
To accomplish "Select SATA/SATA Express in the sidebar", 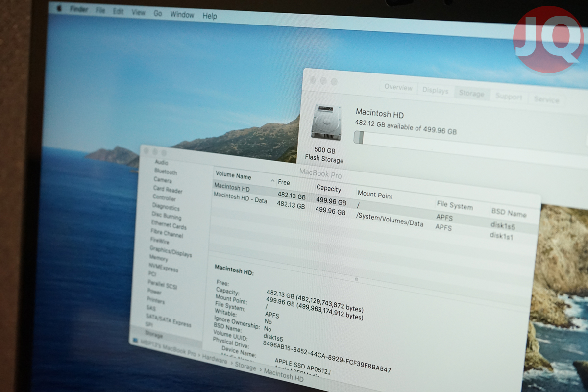I will [x=169, y=320].
